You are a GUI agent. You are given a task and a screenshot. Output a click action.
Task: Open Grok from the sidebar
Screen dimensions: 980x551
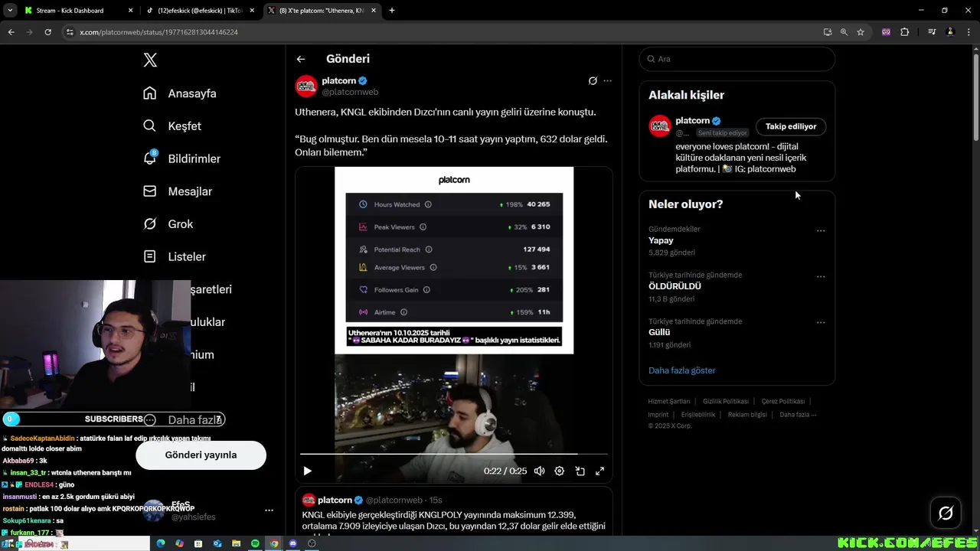coord(168,224)
